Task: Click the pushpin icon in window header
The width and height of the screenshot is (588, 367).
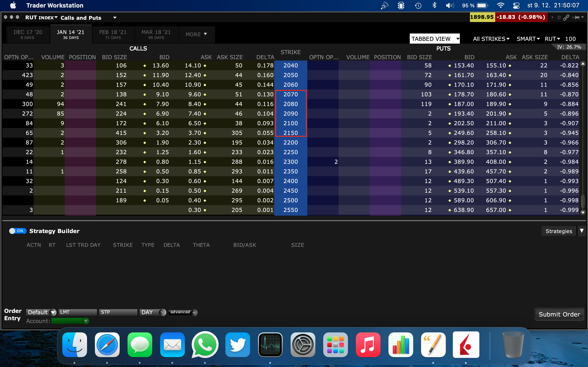Action: point(576,17)
